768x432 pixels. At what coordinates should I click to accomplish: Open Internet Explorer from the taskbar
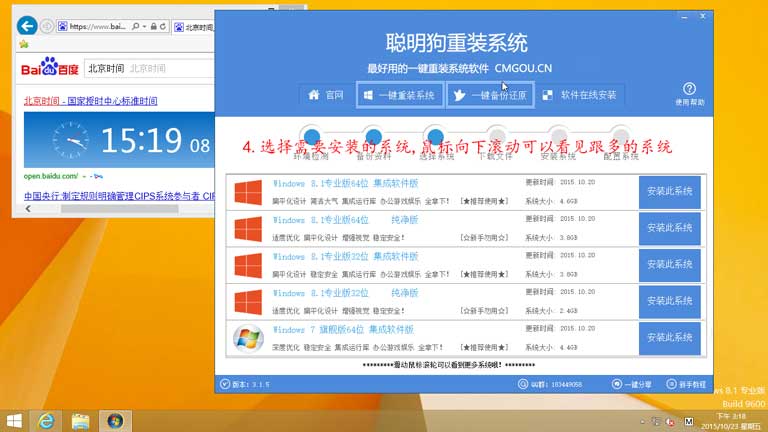pos(46,420)
